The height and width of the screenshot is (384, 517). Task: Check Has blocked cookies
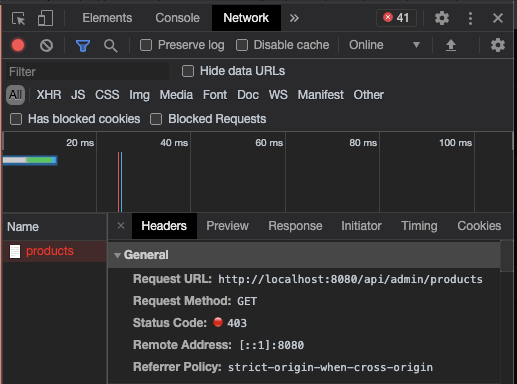tap(16, 119)
